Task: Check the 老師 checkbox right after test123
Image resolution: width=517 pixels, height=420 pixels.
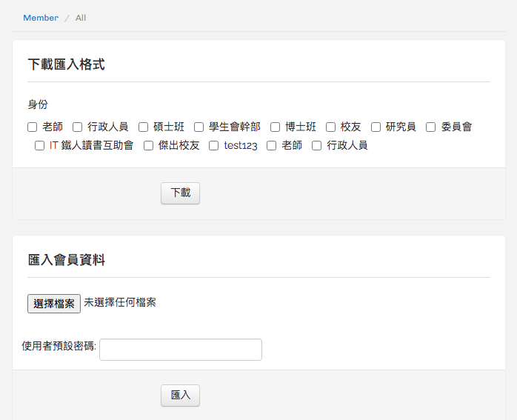Action: coord(272,145)
